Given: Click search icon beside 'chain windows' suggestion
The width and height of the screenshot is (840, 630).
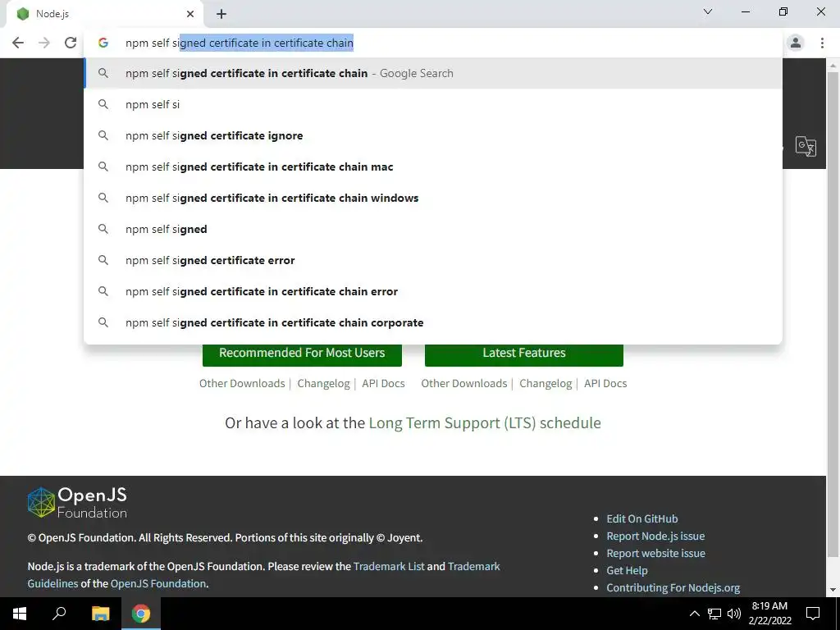Looking at the screenshot, I should pos(103,198).
